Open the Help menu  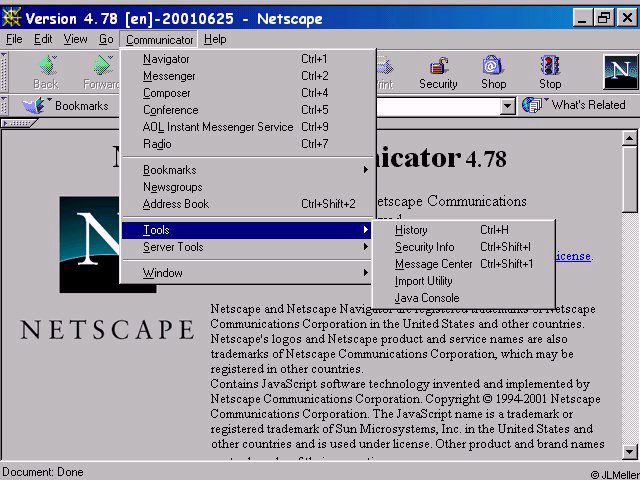point(215,39)
